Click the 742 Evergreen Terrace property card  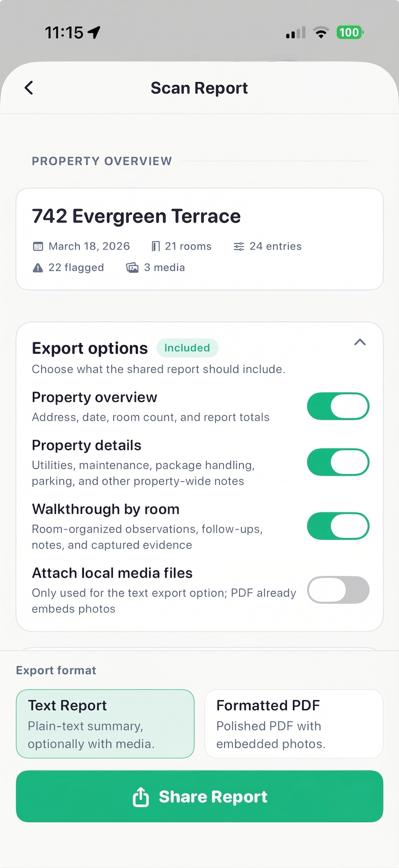199,239
